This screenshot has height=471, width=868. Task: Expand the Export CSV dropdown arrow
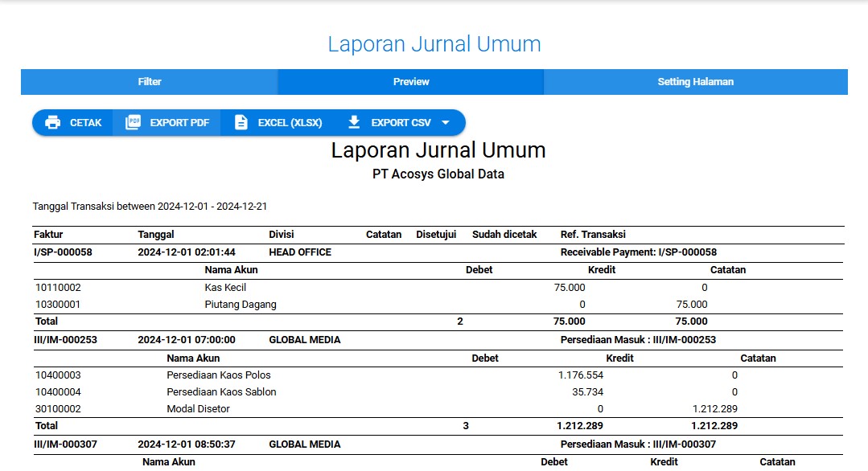coord(446,123)
